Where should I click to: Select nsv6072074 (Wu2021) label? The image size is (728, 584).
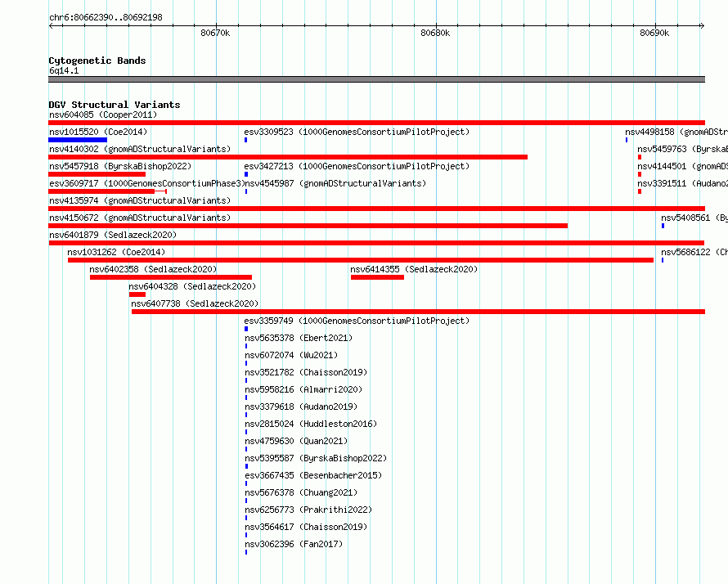(x=291, y=355)
